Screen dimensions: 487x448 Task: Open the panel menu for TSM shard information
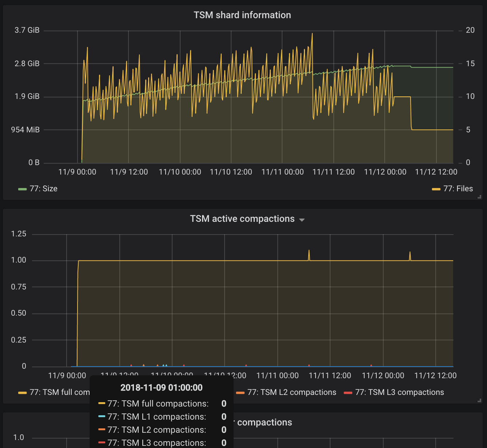242,15
